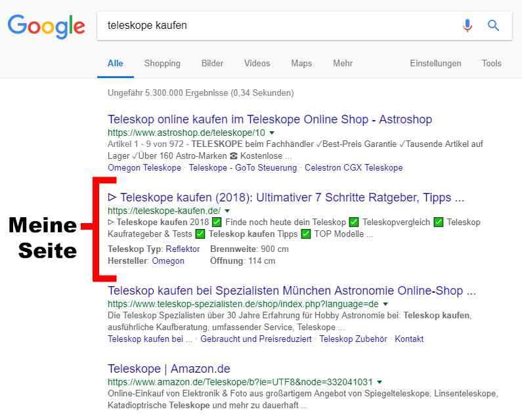Click the blue magnifier search icon
This screenshot has height=420, width=522.
tap(493, 26)
